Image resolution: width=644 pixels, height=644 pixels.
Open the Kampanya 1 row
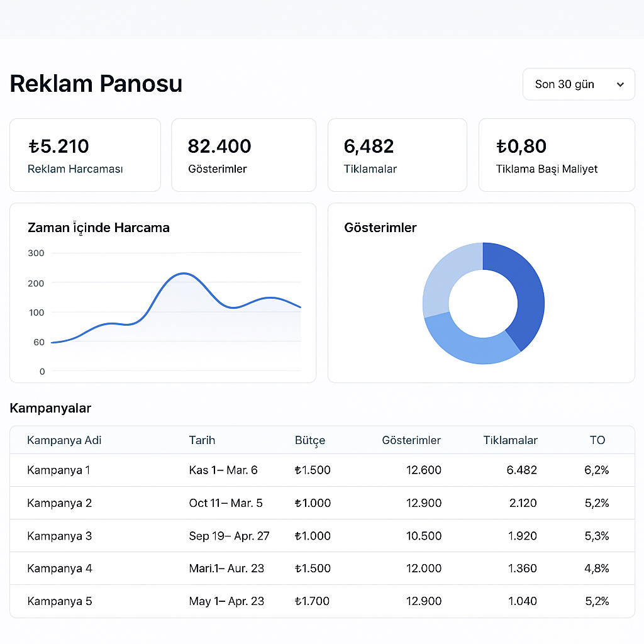pos(59,470)
